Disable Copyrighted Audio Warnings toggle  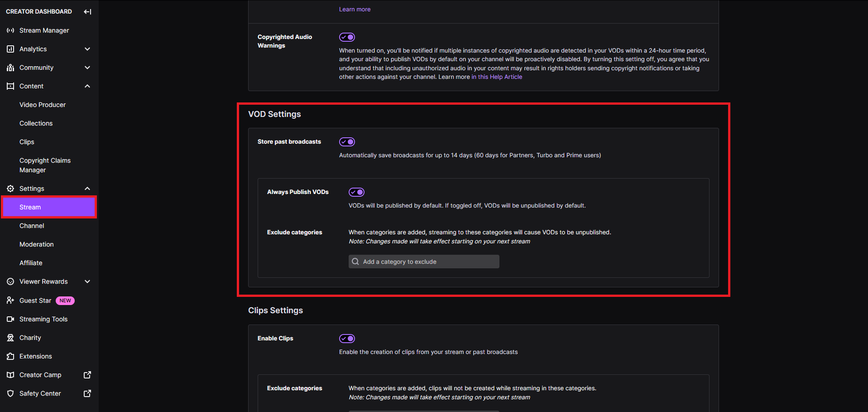(347, 37)
